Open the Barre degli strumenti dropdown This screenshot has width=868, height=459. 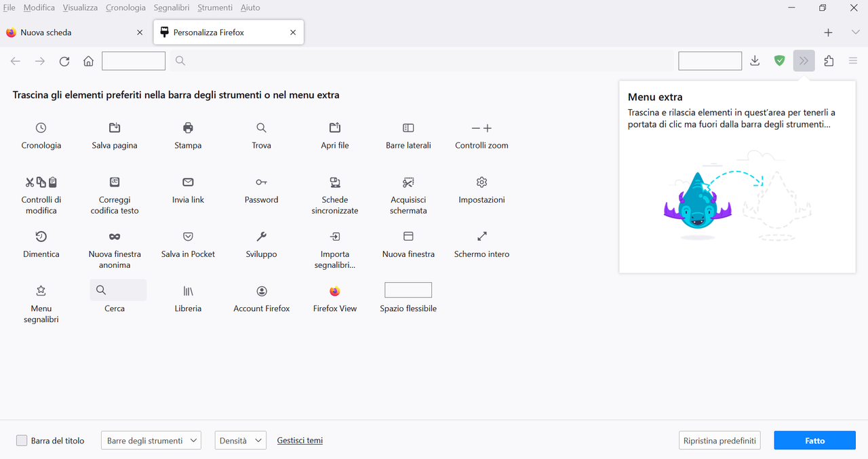tap(151, 441)
